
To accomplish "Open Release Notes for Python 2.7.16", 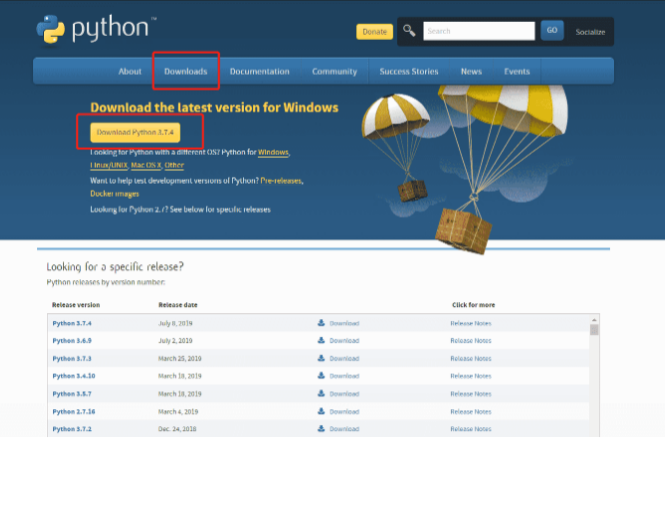I will click(471, 411).
